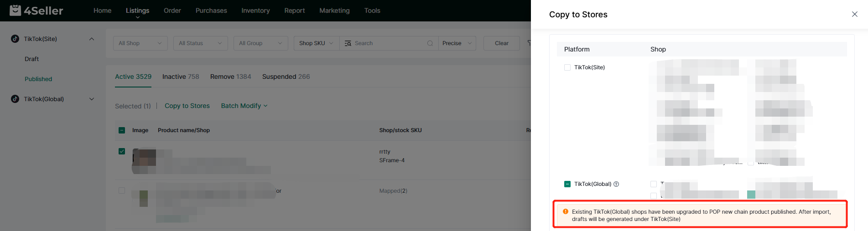Click the Platform column header in panel
The height and width of the screenshot is (231, 868).
click(577, 49)
